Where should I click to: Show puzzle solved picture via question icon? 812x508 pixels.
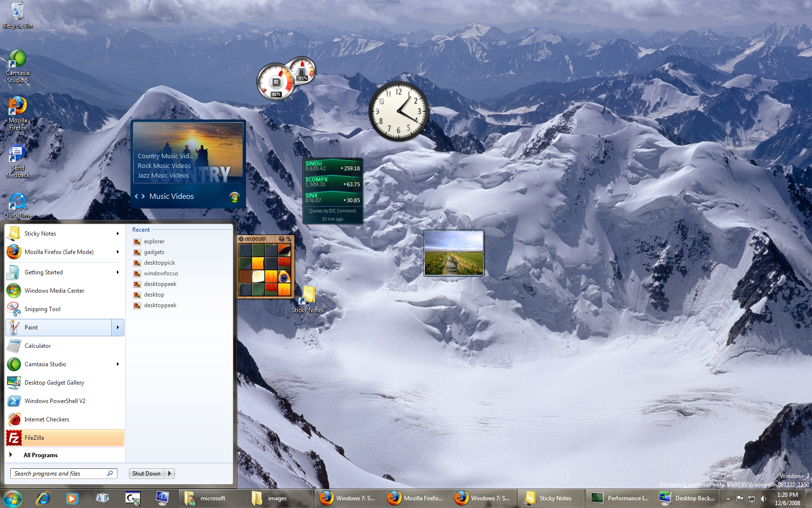pos(281,239)
